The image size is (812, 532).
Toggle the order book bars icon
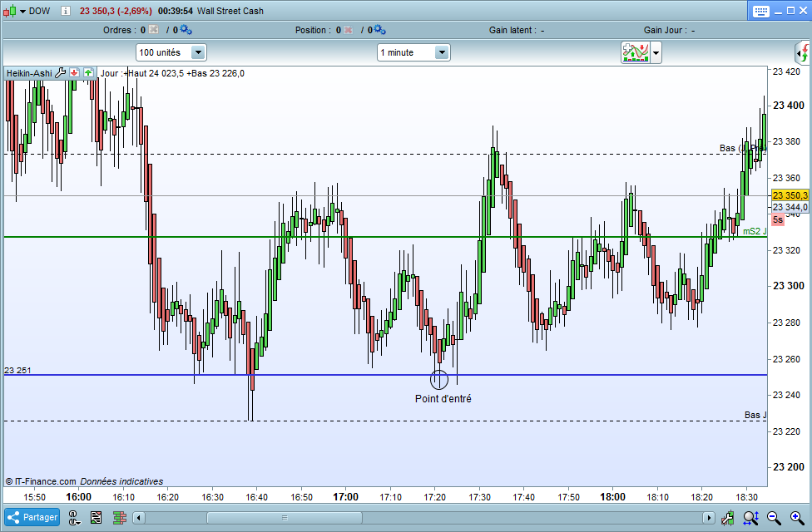(120, 517)
